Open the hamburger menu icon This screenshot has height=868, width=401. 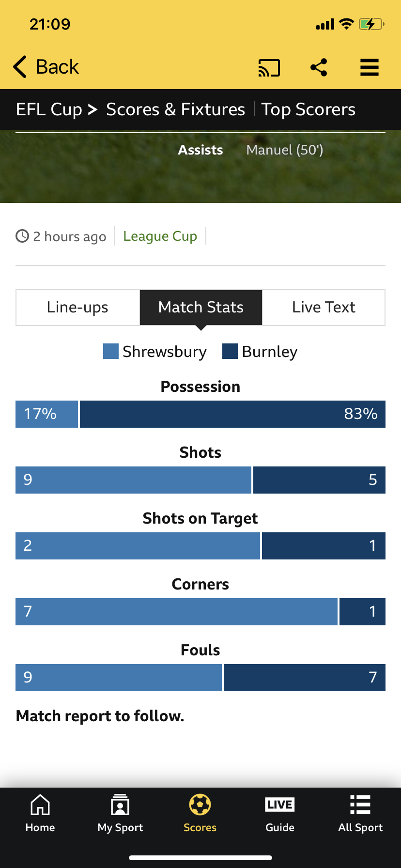[x=369, y=67]
